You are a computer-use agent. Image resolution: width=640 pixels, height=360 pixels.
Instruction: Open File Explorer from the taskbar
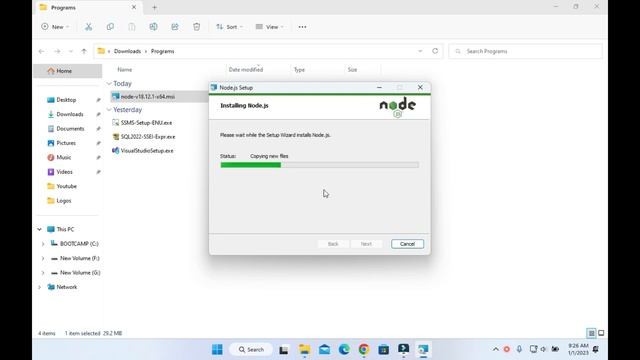click(304, 349)
